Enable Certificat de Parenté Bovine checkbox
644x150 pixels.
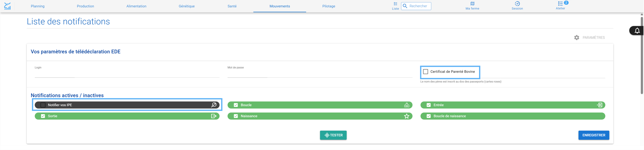point(425,72)
